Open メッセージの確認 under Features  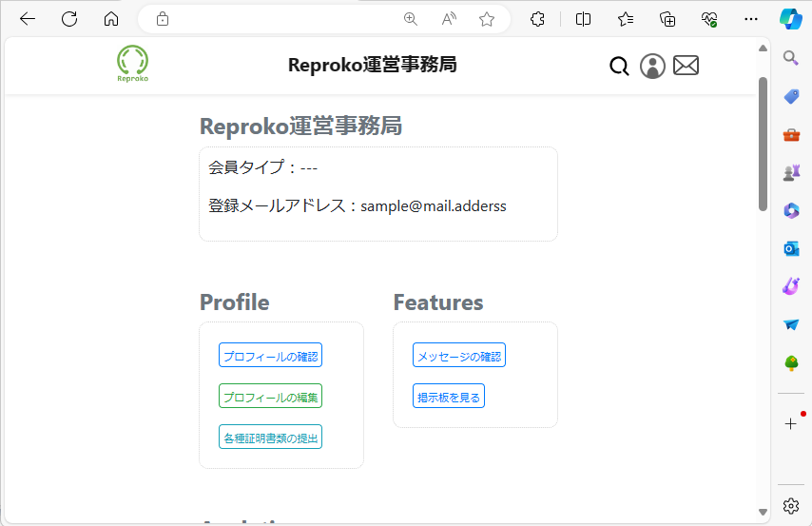click(458, 356)
